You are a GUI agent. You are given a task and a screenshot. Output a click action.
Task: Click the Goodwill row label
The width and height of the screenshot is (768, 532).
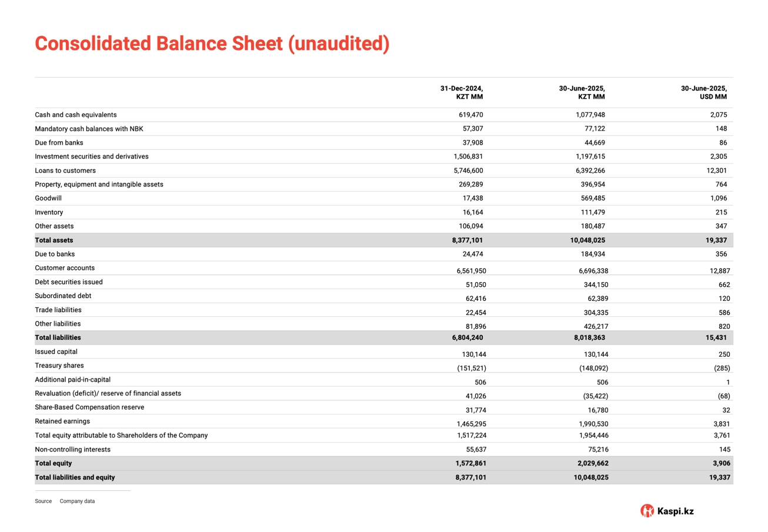pos(48,199)
